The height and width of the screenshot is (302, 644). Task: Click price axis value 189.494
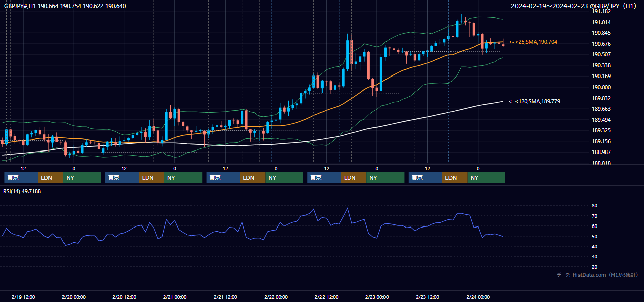pyautogui.click(x=601, y=120)
